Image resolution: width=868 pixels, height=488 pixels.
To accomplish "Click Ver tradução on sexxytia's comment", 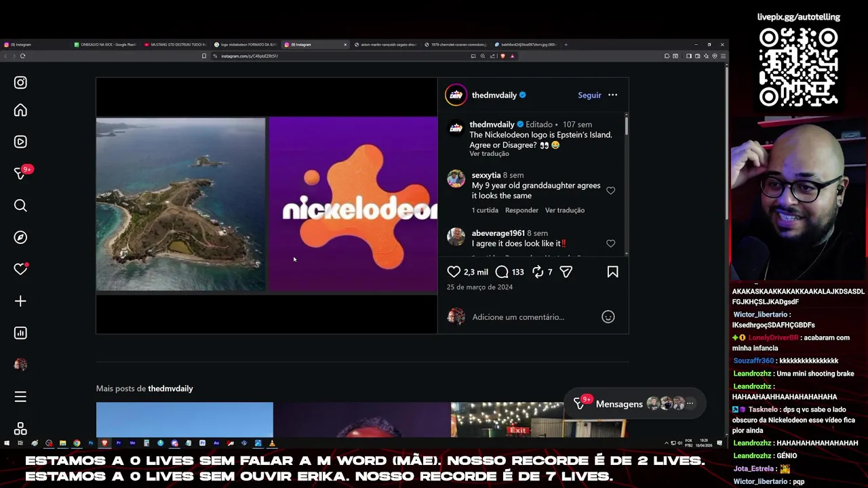I will (565, 210).
